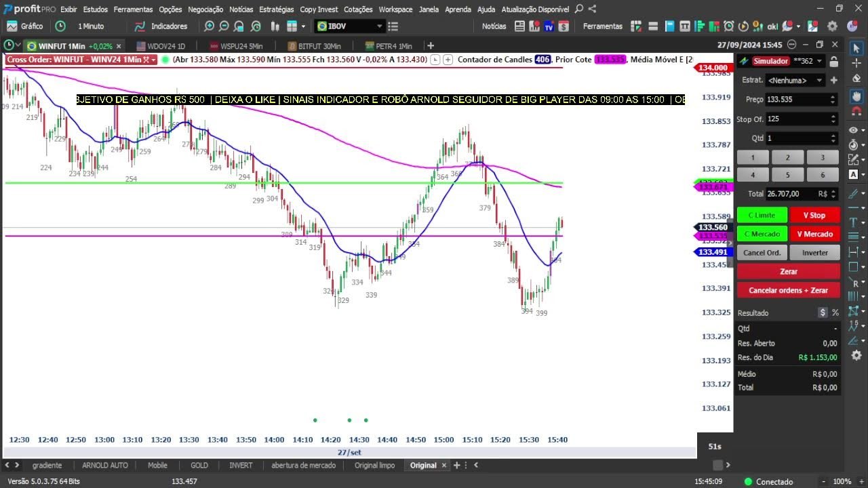This screenshot has width=868, height=488.
Task: Select the eraser tool in right sidebar
Action: coord(856,79)
